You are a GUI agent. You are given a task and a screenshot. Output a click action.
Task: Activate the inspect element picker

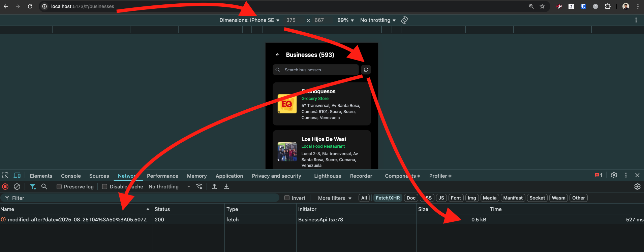5,175
